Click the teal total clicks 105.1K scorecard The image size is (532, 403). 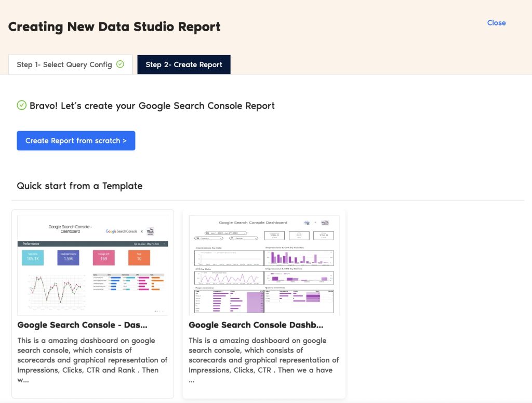pyautogui.click(x=33, y=258)
